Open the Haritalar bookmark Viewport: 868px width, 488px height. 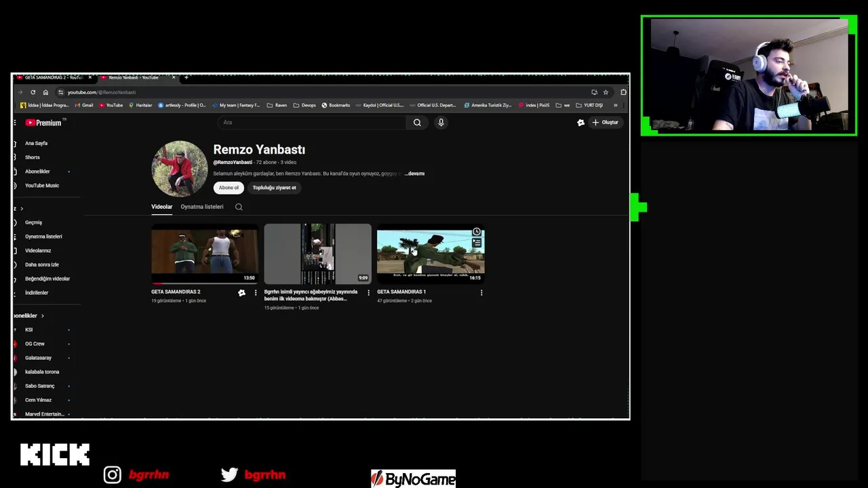[140, 105]
